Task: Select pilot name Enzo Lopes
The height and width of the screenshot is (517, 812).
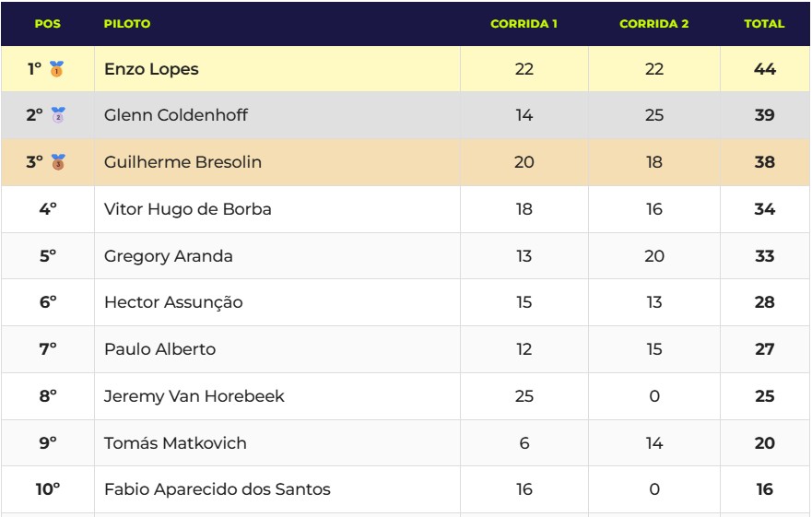Action: [x=151, y=69]
